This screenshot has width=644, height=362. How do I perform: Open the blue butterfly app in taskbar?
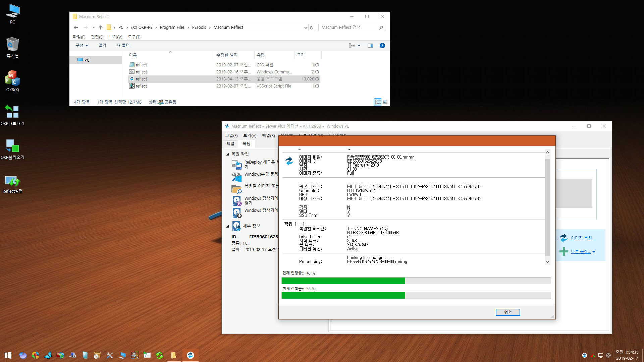pos(48,355)
